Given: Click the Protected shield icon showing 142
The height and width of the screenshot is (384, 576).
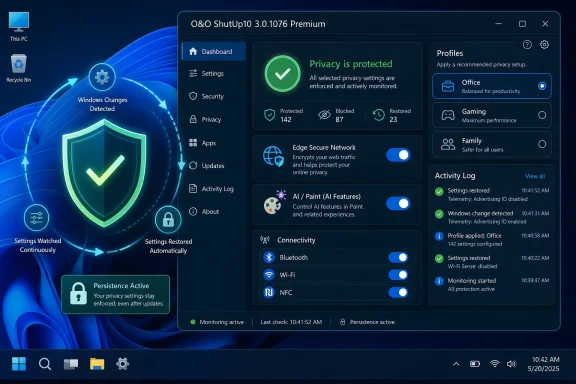Looking at the screenshot, I should tap(270, 115).
